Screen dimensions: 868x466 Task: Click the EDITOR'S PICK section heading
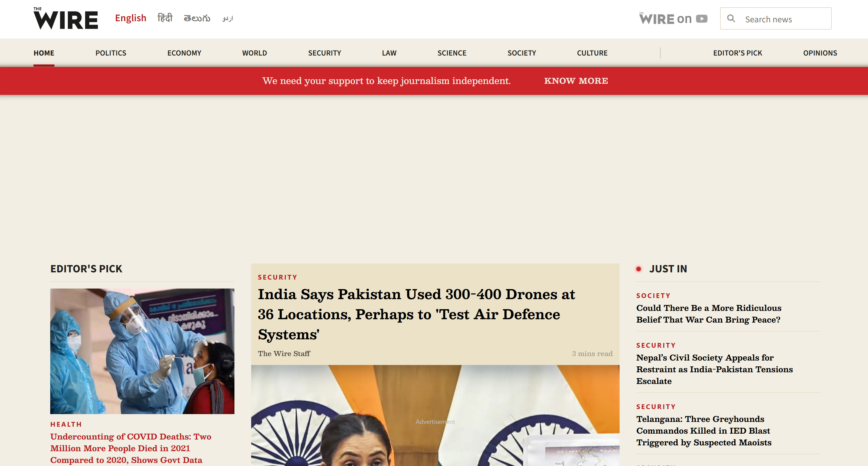(x=86, y=269)
